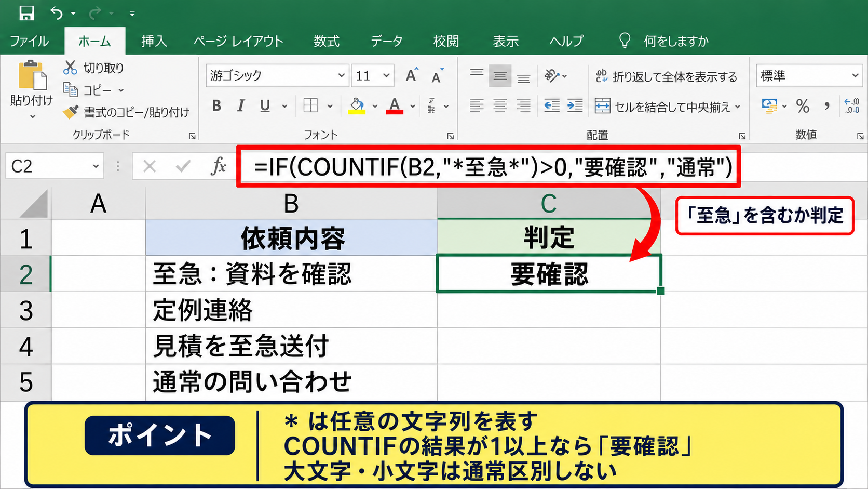The image size is (868, 489).
Task: Click the increase indent icon
Action: pos(575,106)
